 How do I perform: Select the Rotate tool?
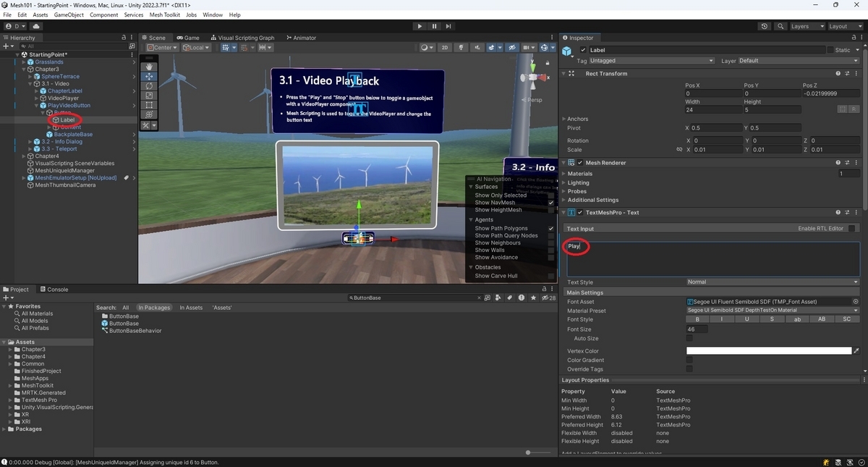coord(149,85)
